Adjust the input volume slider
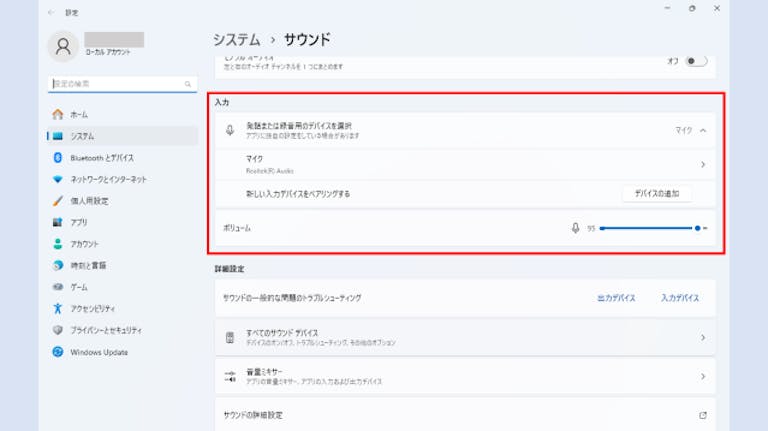This screenshot has height=431, width=768. (x=653, y=228)
